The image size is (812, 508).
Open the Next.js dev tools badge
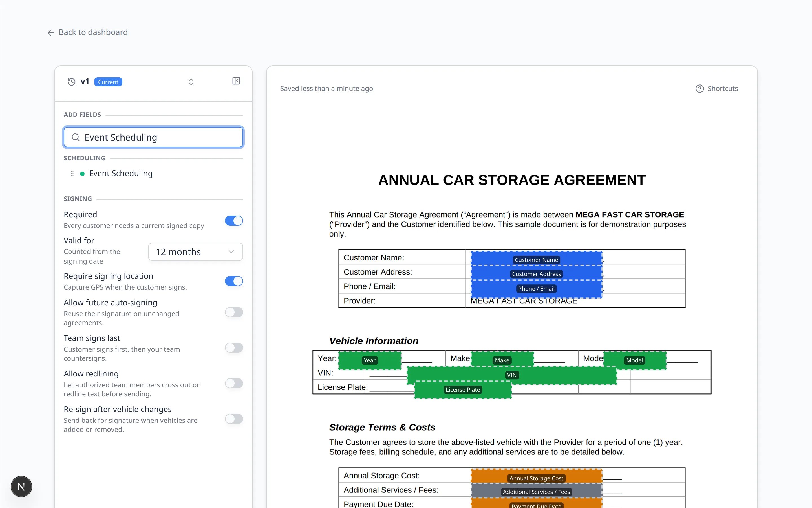(21, 487)
